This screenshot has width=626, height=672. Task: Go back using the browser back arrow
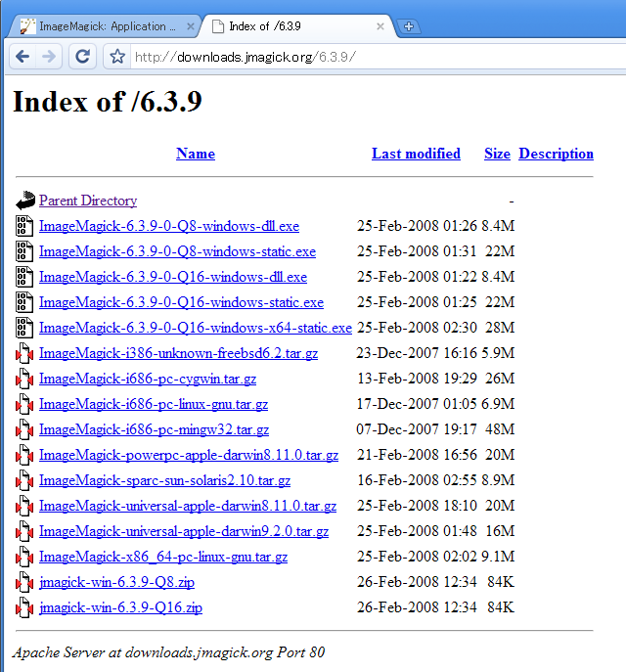(22, 56)
